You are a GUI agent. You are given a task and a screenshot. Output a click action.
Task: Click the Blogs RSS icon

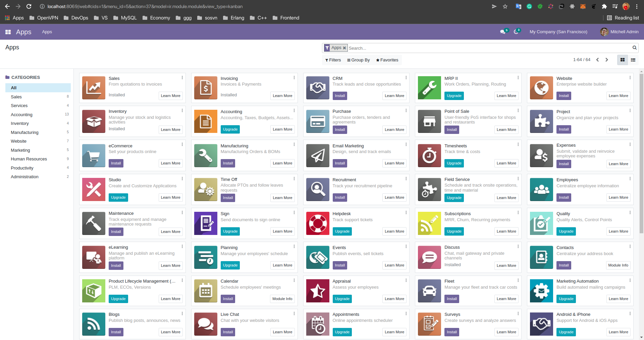click(94, 324)
